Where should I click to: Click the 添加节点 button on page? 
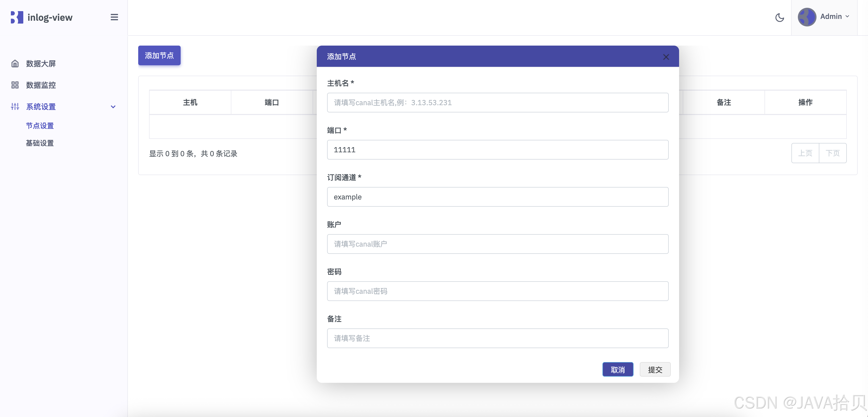pos(159,56)
